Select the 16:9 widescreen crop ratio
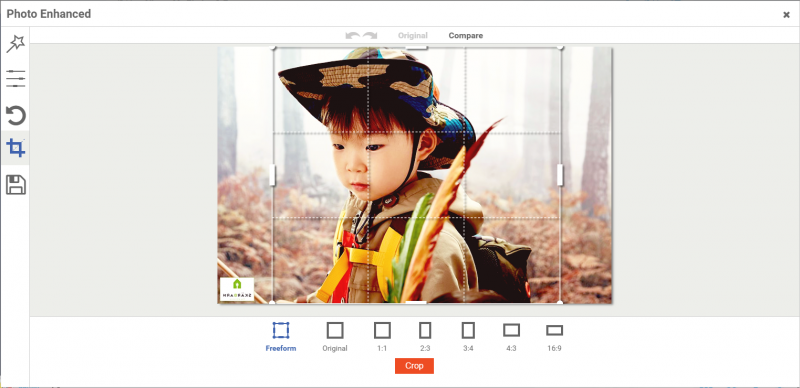Viewport: 800px width, 388px height. pyautogui.click(x=554, y=336)
